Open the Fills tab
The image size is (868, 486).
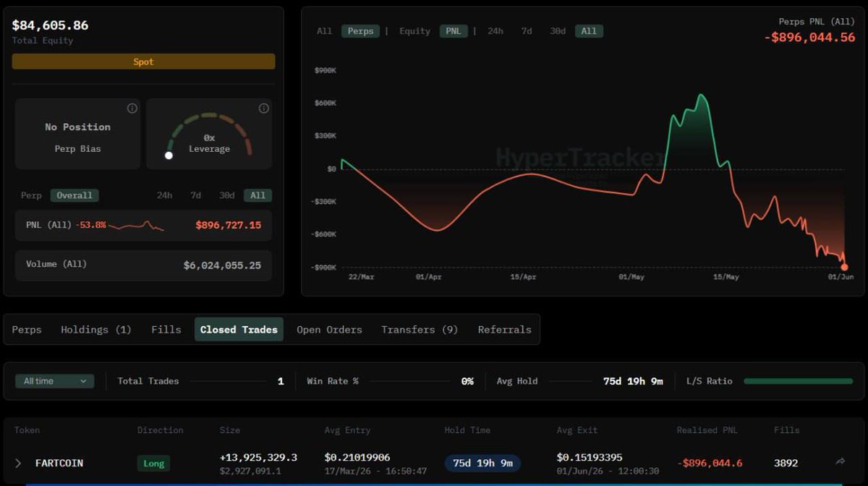point(166,330)
